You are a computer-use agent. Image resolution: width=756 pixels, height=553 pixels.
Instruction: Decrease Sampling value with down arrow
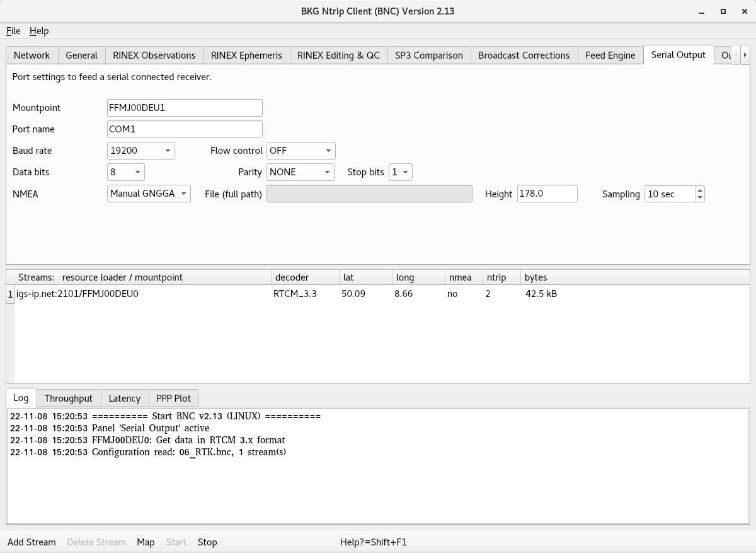700,198
